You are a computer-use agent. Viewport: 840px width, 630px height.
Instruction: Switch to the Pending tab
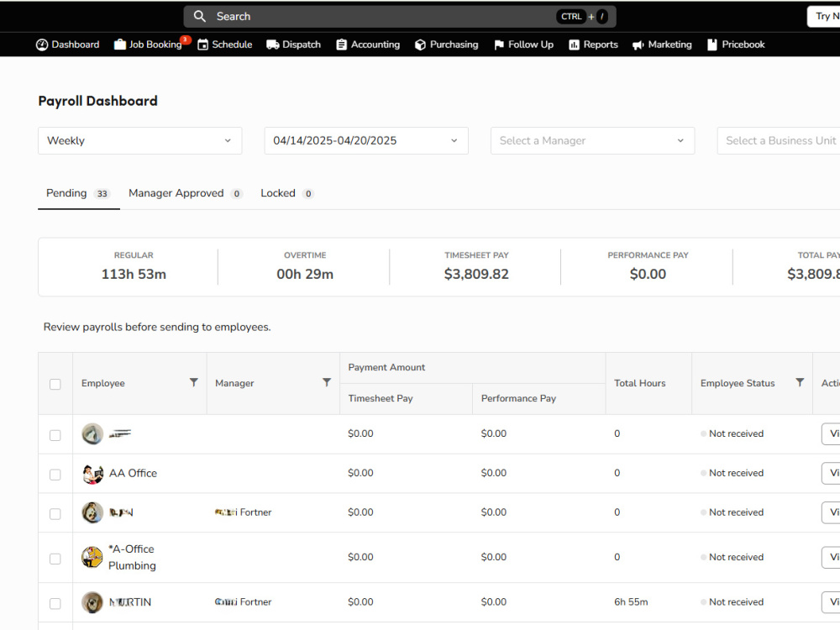click(78, 193)
